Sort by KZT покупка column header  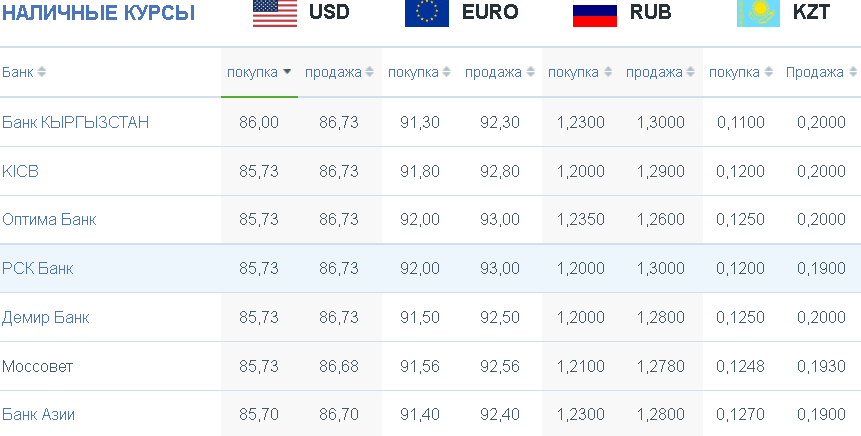coord(734,72)
